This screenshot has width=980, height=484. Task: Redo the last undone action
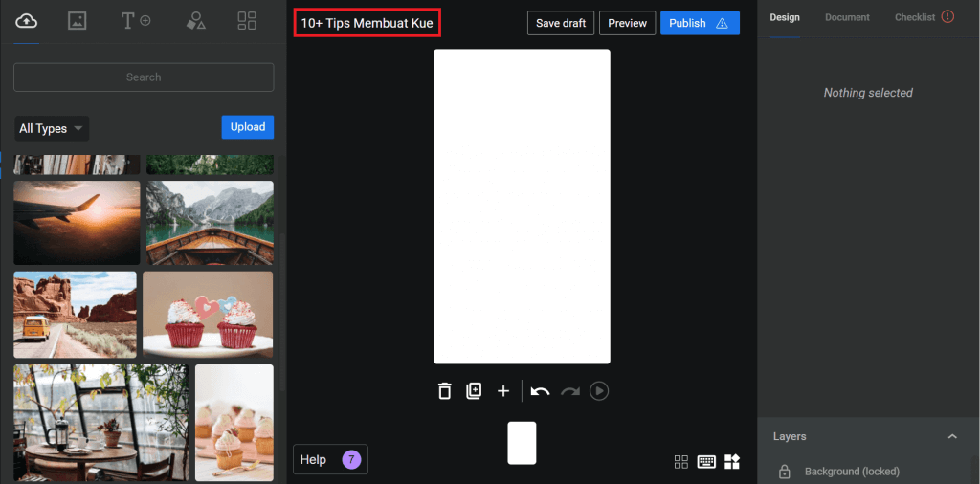(x=570, y=391)
